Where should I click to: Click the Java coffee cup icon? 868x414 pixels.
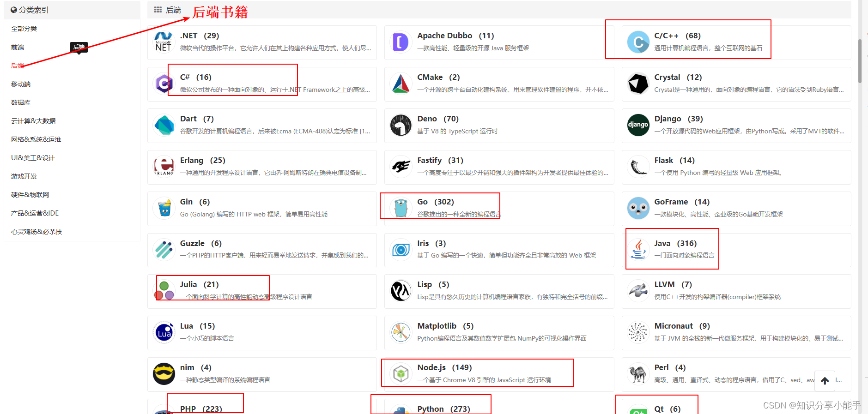[x=638, y=250]
